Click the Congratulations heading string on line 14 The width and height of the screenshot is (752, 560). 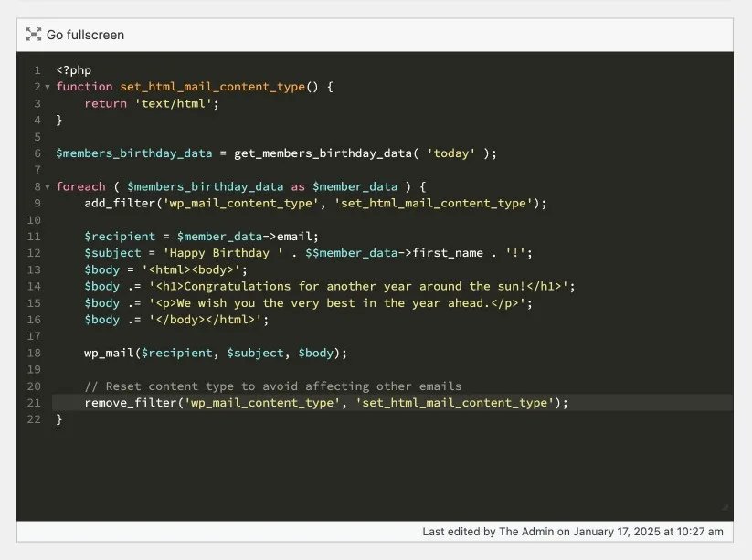point(358,287)
